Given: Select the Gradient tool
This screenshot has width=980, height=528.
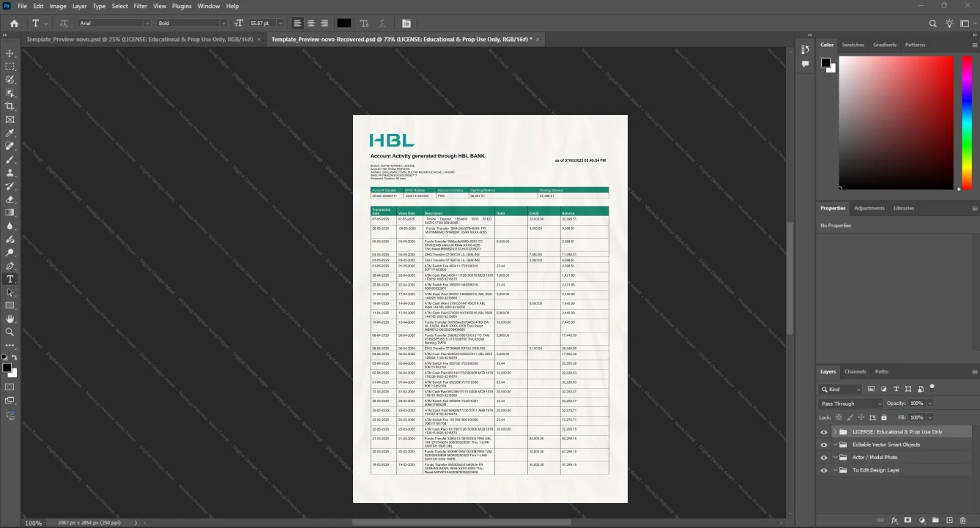Looking at the screenshot, I should click(10, 212).
